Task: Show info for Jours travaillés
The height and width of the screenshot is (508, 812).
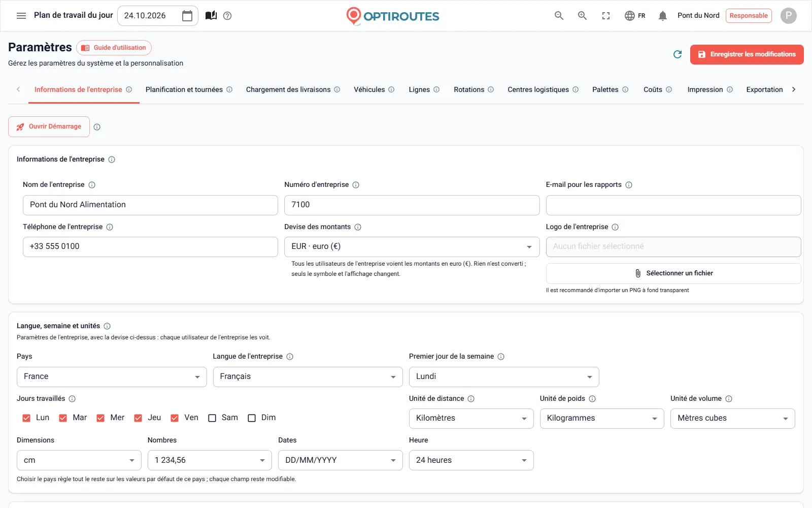Action: [x=72, y=399]
